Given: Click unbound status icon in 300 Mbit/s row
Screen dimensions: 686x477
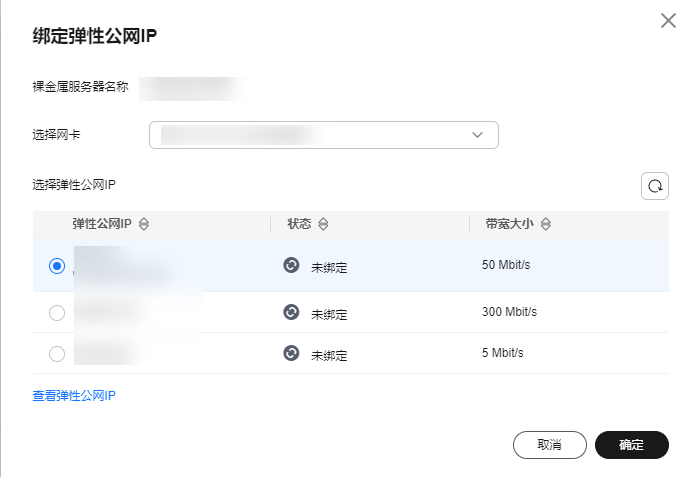Looking at the screenshot, I should [291, 312].
